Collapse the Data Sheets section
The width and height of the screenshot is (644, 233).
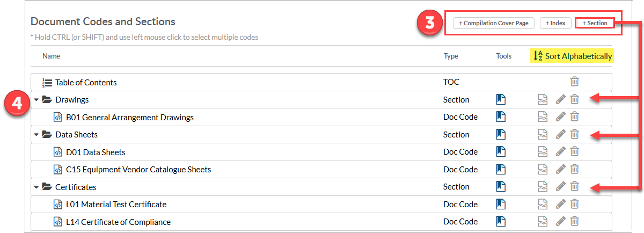point(36,135)
